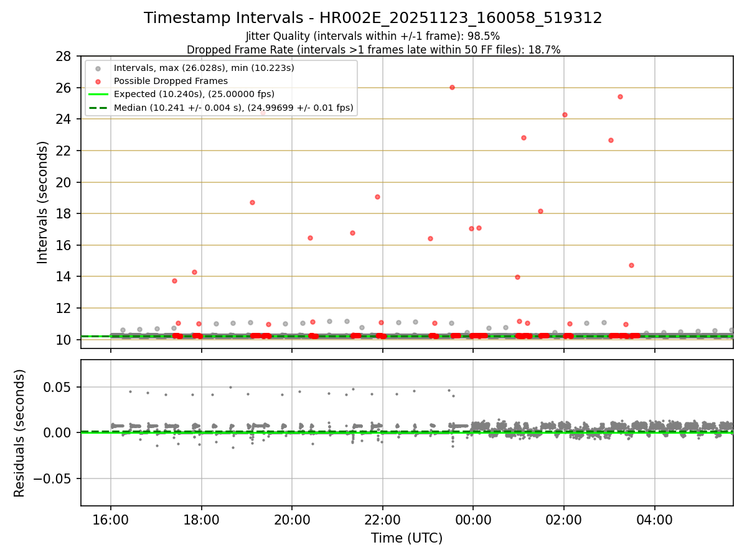
Task: Click the red point at 25.4 seconds after 03:00
Action: point(620,96)
